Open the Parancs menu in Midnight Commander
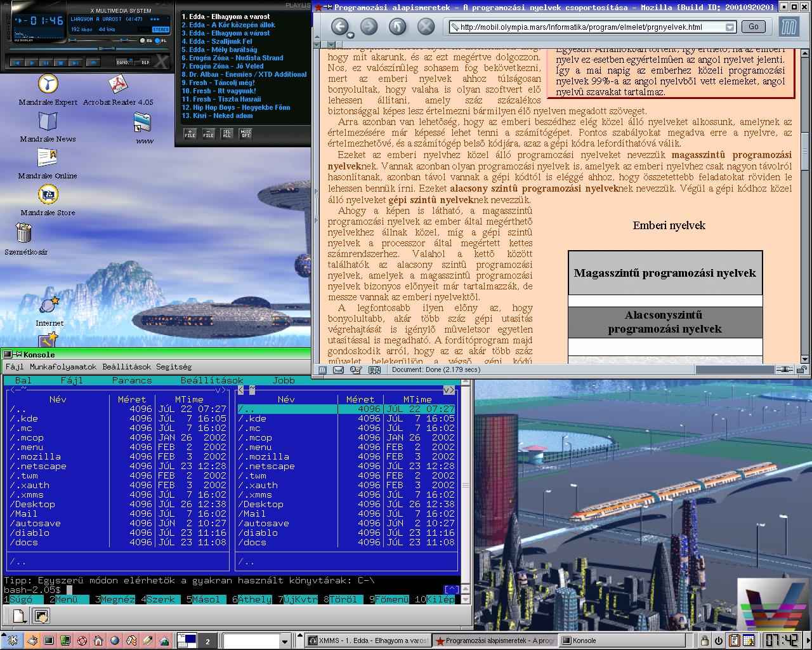Viewport: 812px width, 650px height. click(x=132, y=380)
